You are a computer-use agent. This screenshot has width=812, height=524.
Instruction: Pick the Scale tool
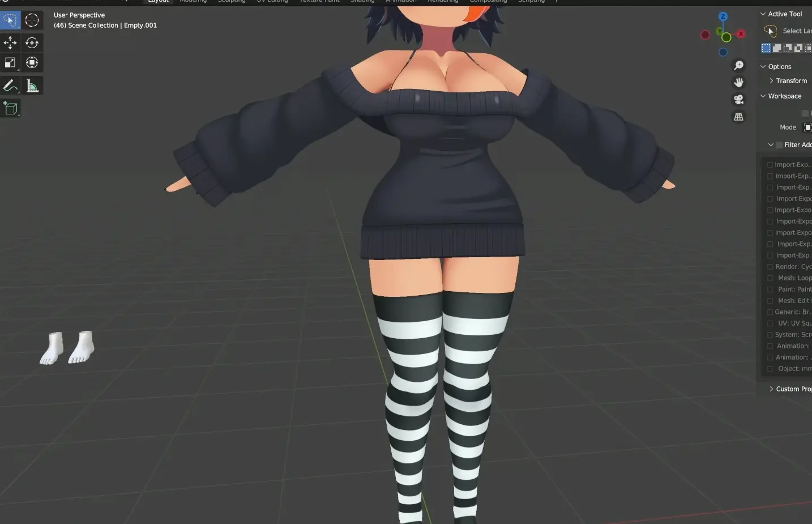click(10, 62)
